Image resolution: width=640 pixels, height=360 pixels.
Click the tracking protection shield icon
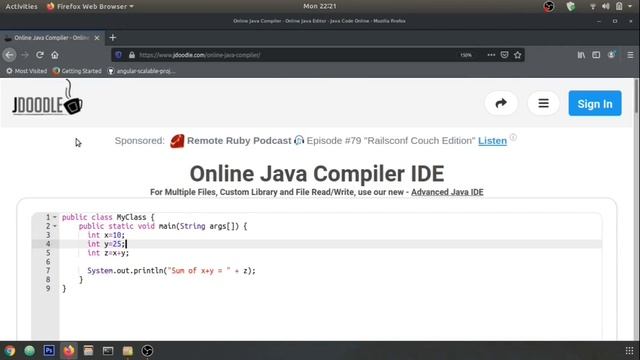tap(118, 55)
